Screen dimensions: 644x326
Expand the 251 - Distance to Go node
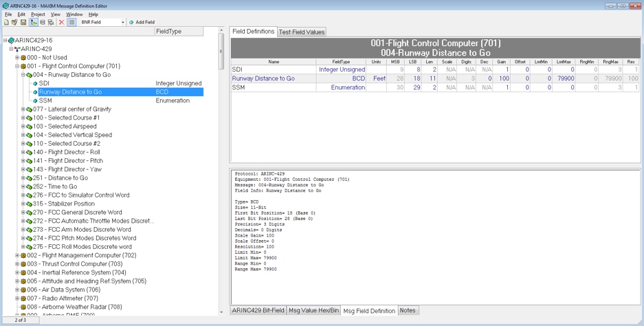click(23, 178)
